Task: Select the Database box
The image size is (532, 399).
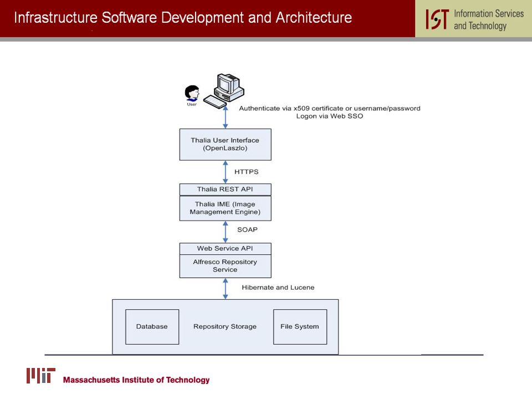Action: click(x=152, y=327)
